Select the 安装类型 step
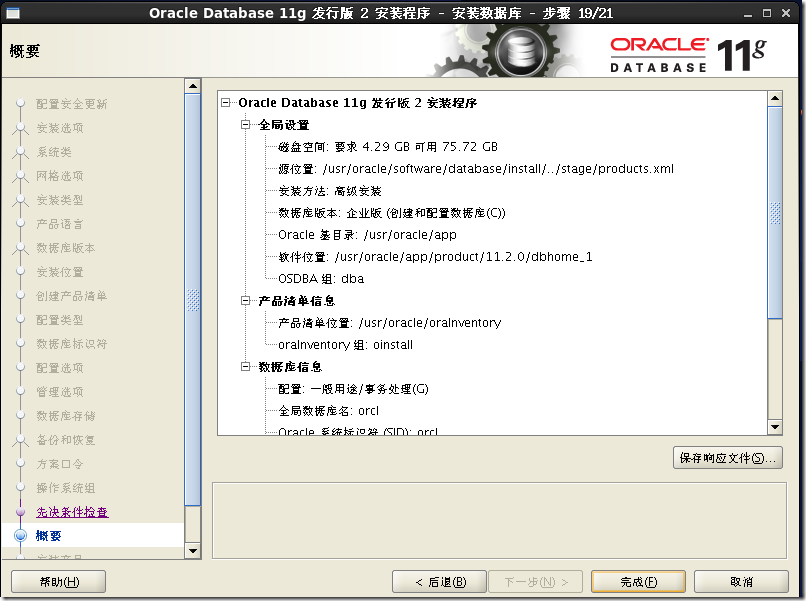 [60, 200]
